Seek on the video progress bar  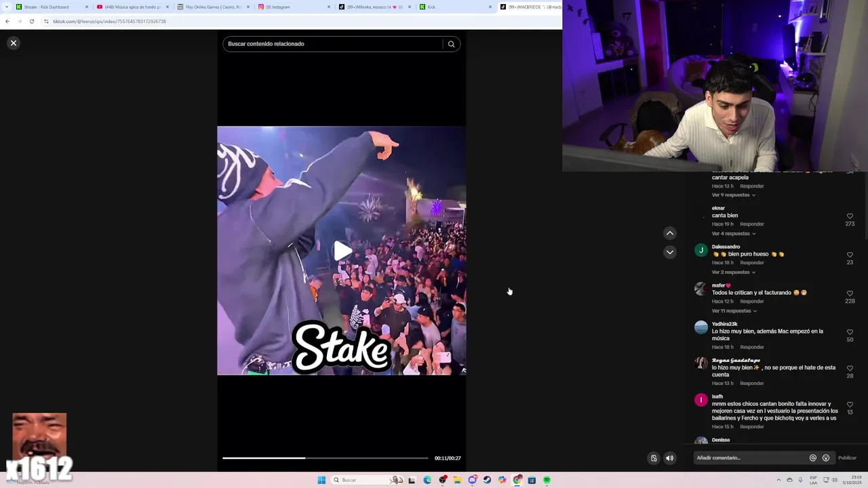click(x=325, y=458)
